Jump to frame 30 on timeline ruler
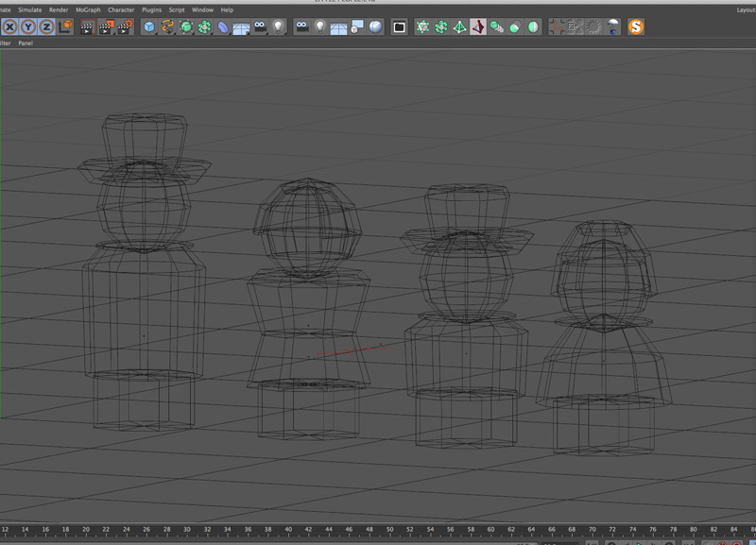 pyautogui.click(x=187, y=530)
